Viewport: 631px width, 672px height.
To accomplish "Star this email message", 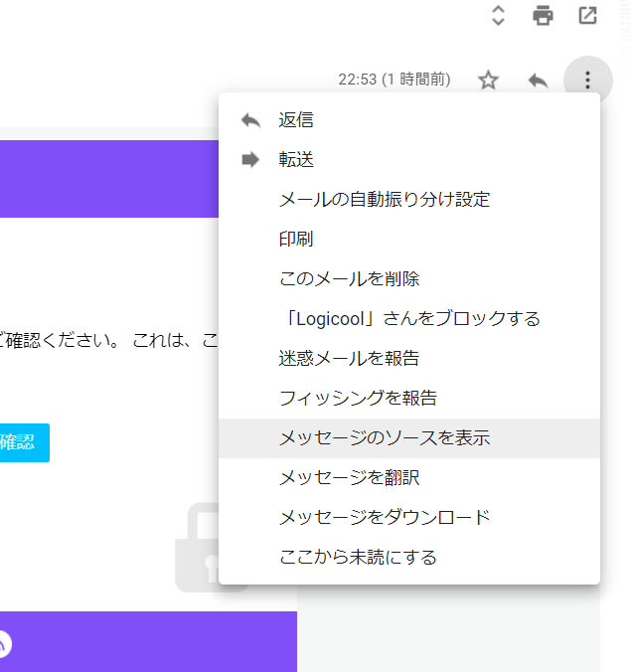I will tap(488, 81).
